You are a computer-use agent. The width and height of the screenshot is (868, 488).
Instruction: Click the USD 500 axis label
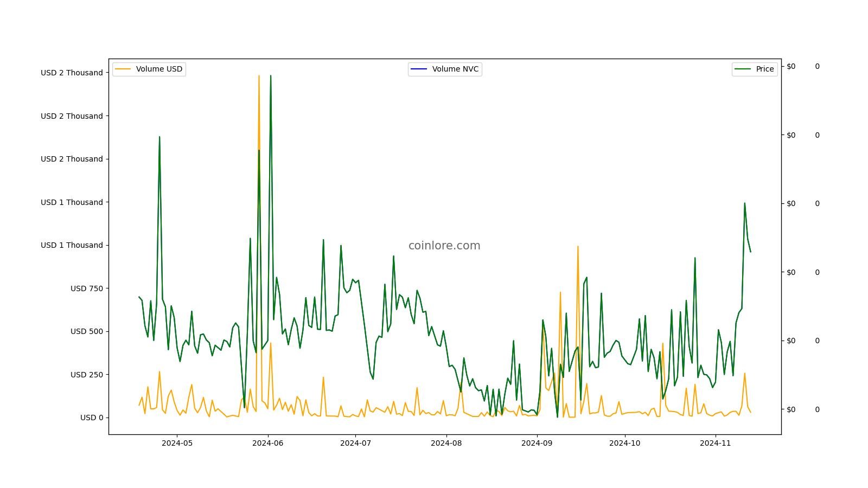87,331
